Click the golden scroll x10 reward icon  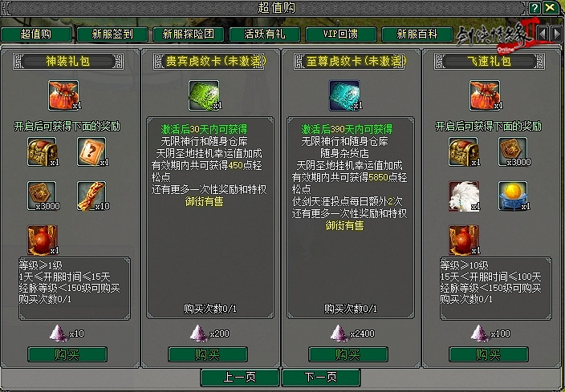pyautogui.click(x=91, y=196)
